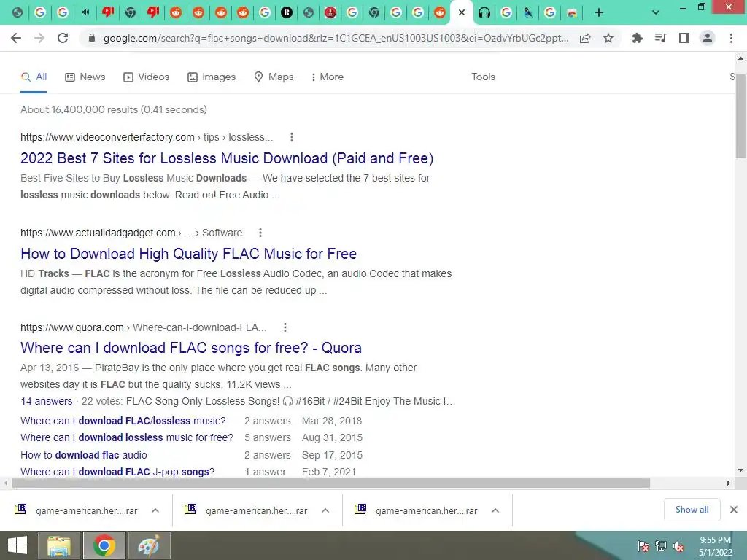Screen dimensions: 747x560
Task: Switch to the tab with headphones icon
Action: (x=484, y=12)
